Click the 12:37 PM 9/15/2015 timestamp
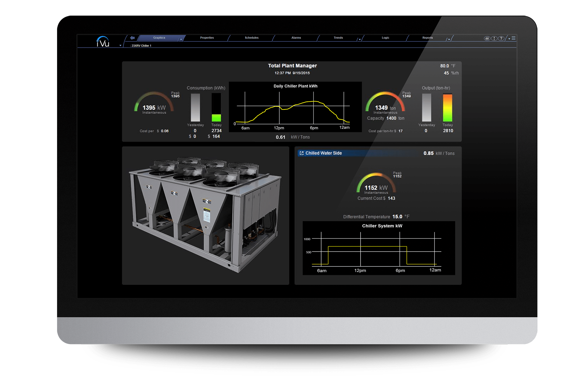This screenshot has width=588, height=392. [x=292, y=73]
